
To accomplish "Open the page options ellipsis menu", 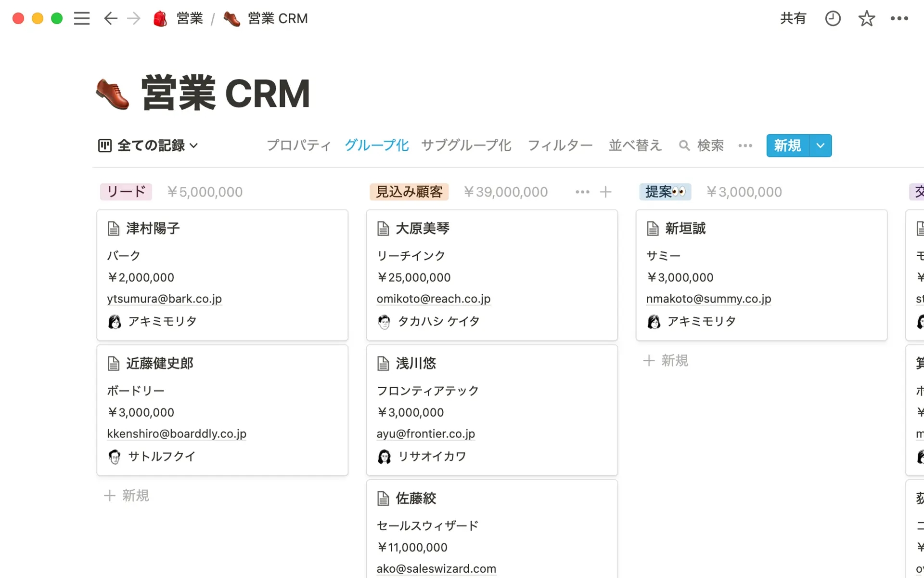I will pos(900,18).
